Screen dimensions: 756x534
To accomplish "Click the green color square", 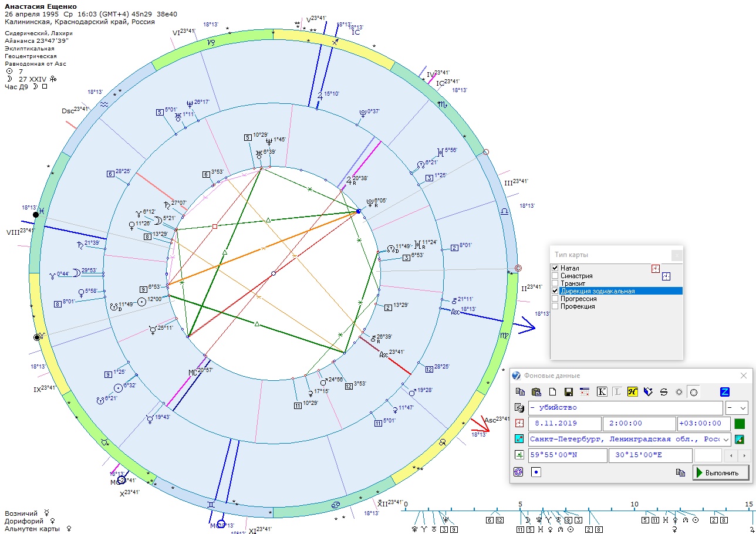I will [x=740, y=424].
